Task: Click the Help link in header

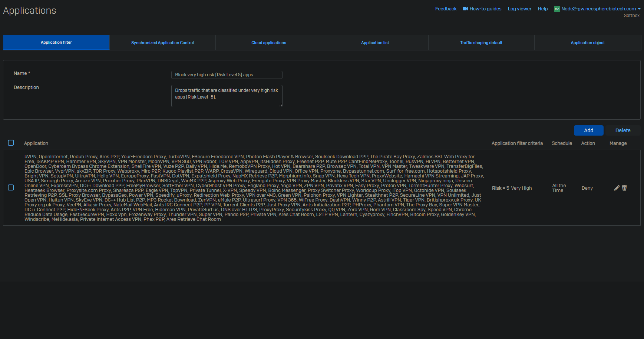Action: [542, 9]
